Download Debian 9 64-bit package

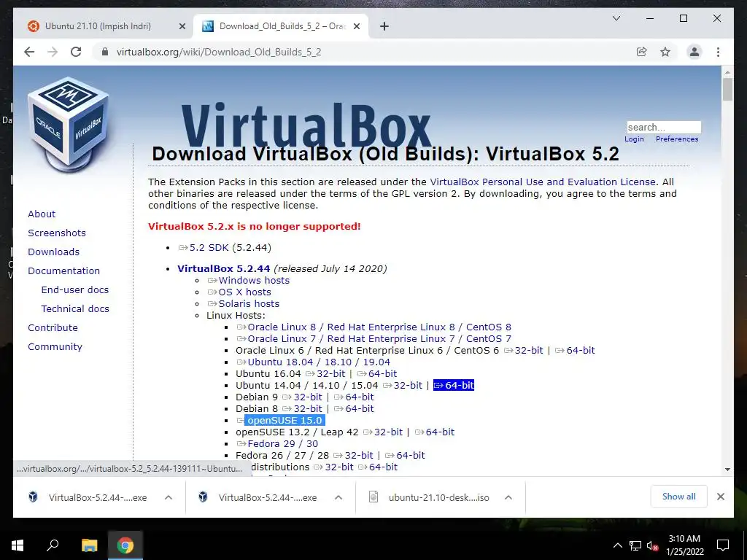354,397
